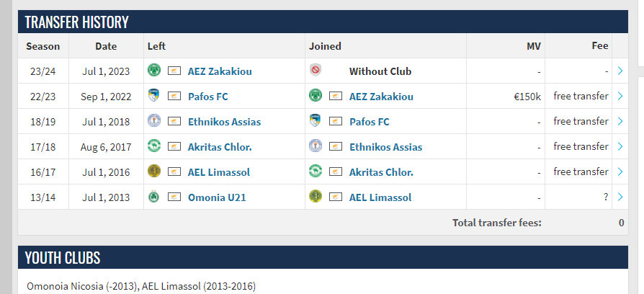This screenshot has height=294, width=644.
Task: Open AEL Limassol link in 13/14 Joined column
Action: (x=380, y=197)
